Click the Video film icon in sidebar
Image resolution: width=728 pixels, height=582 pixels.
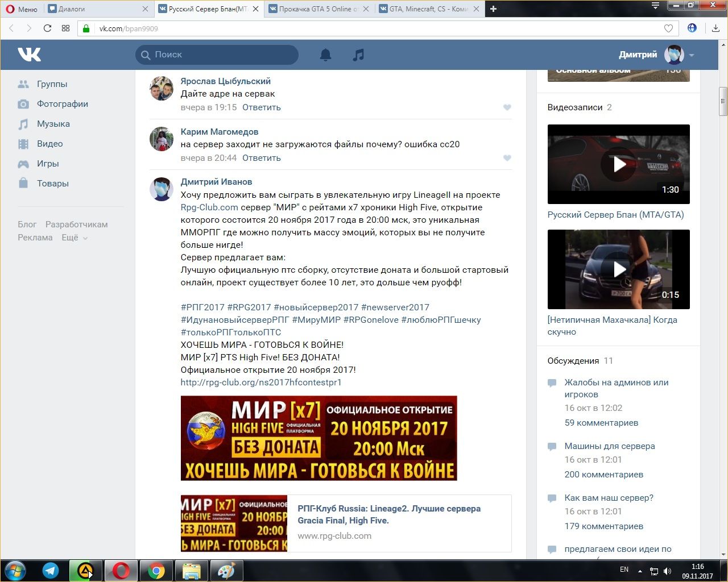click(x=23, y=144)
